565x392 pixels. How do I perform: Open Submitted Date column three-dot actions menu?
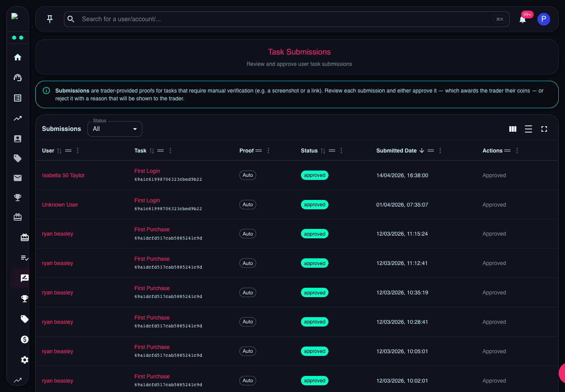440,151
